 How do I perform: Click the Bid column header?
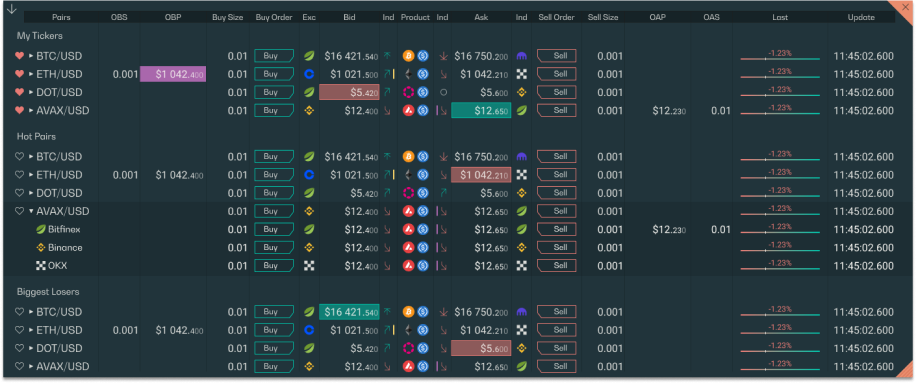tap(349, 18)
